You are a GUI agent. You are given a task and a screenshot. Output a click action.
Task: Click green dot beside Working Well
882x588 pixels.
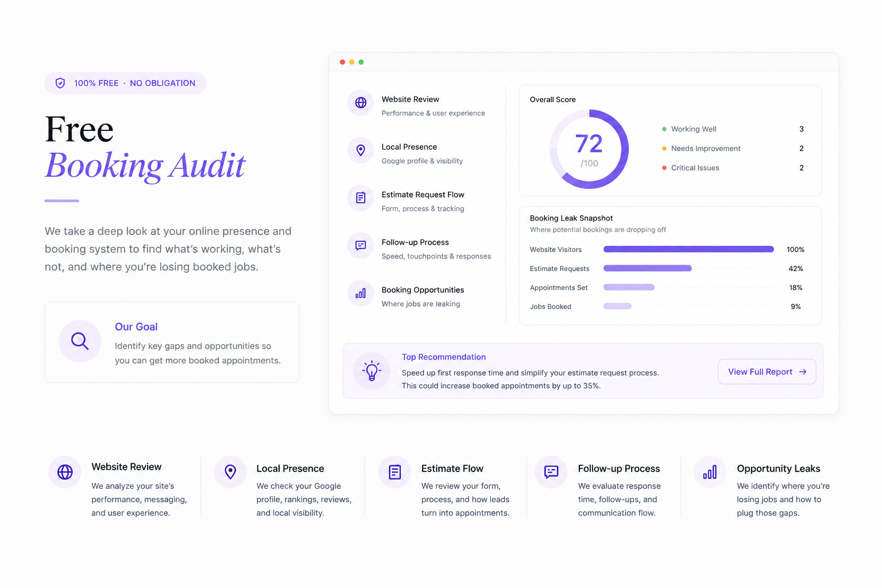pyautogui.click(x=664, y=129)
